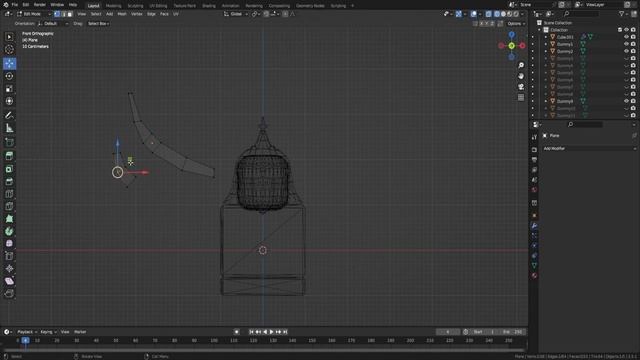Viewport: 640px width, 360px height.
Task: Open the Render menu
Action: click(x=40, y=5)
